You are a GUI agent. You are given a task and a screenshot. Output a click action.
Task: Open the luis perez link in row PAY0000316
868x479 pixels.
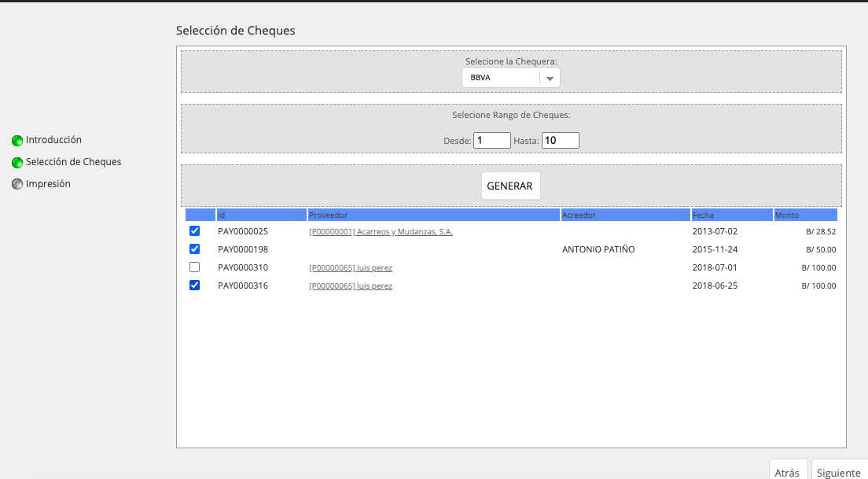[351, 286]
